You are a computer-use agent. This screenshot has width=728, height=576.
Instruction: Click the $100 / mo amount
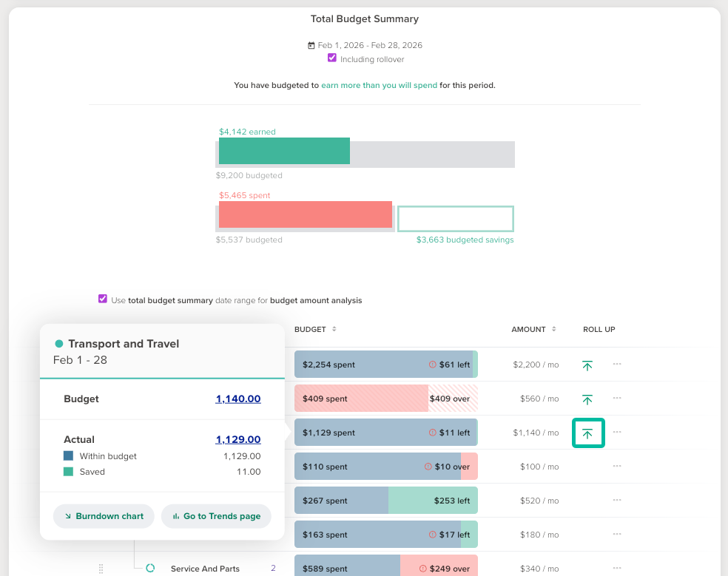click(x=539, y=467)
